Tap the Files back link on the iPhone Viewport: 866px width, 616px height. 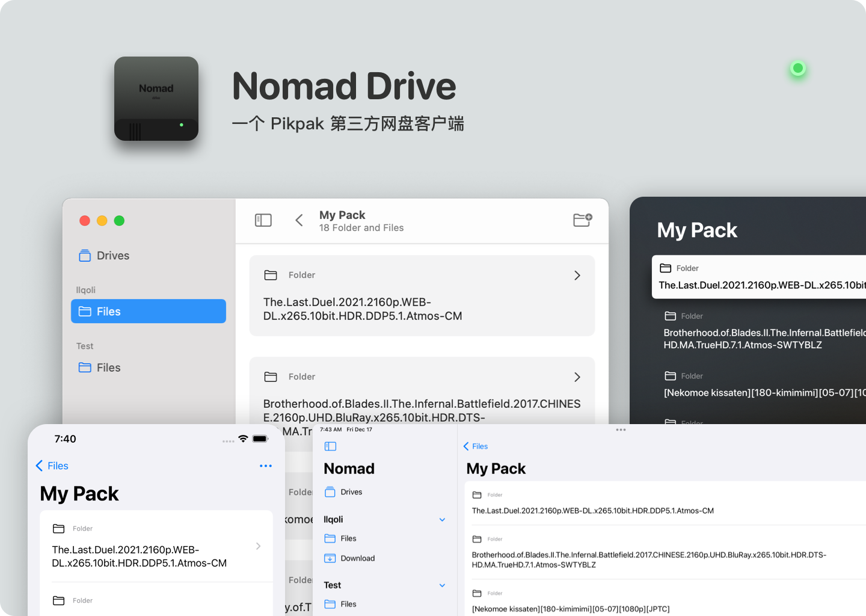coord(52,466)
